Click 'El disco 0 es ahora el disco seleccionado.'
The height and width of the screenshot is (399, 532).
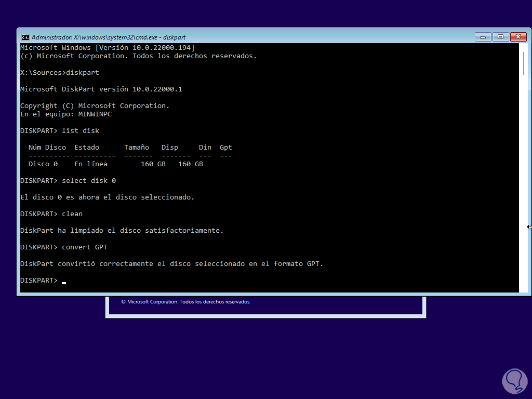(x=107, y=197)
